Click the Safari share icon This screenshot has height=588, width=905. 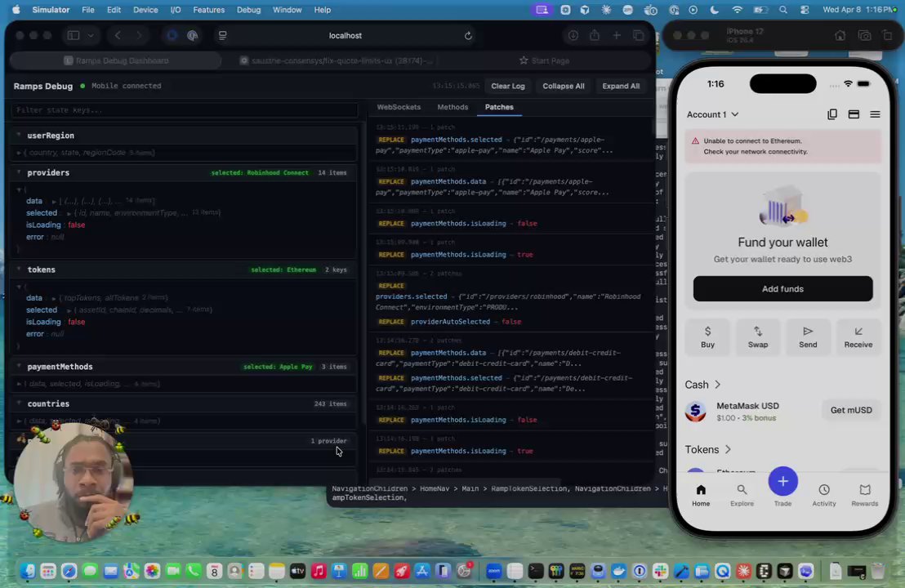pos(595,36)
